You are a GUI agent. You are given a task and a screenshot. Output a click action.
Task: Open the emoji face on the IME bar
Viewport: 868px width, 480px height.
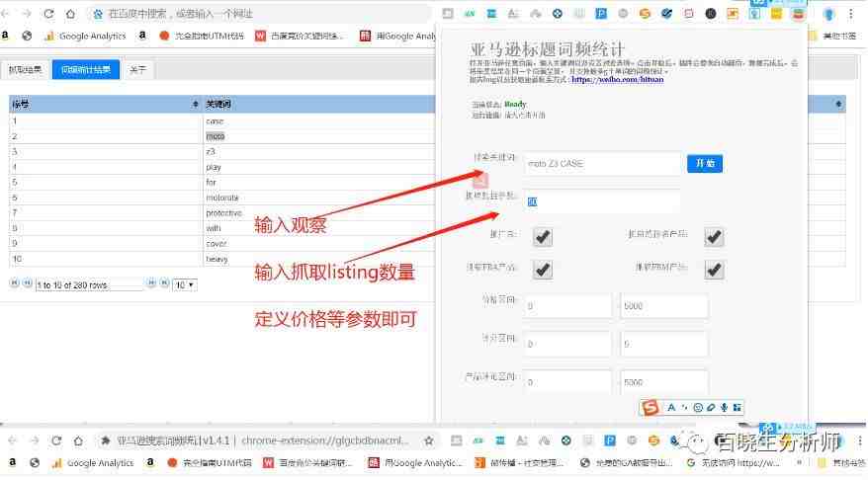pyautogui.click(x=698, y=408)
